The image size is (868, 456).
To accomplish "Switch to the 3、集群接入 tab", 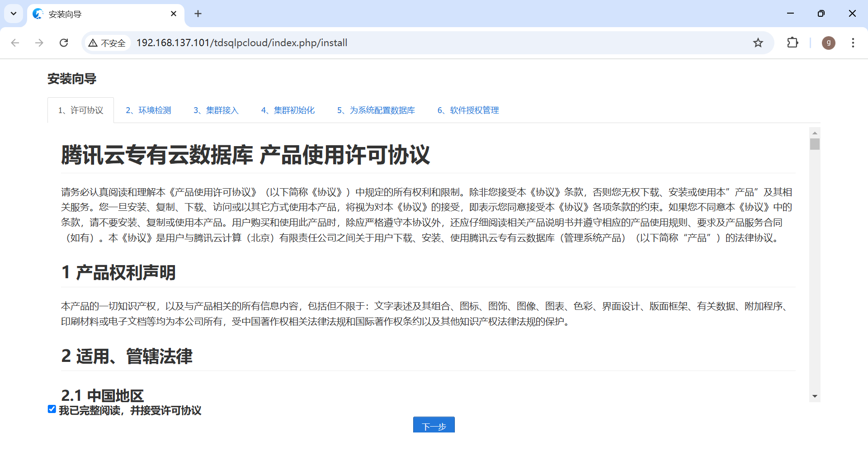I will [x=216, y=110].
